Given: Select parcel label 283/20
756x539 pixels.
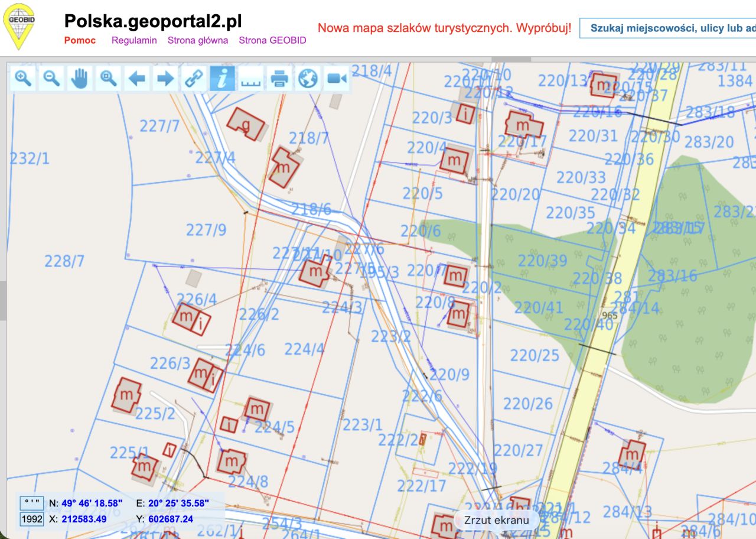Looking at the screenshot, I should [709, 142].
